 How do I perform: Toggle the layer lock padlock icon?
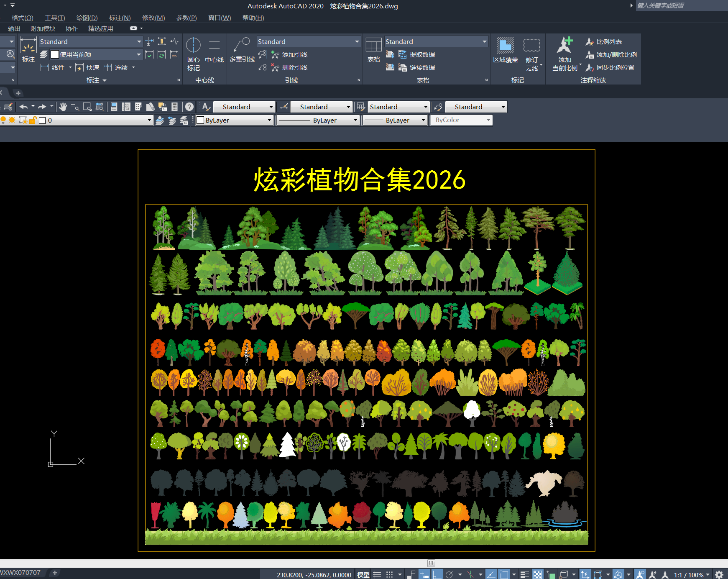pyautogui.click(x=31, y=120)
